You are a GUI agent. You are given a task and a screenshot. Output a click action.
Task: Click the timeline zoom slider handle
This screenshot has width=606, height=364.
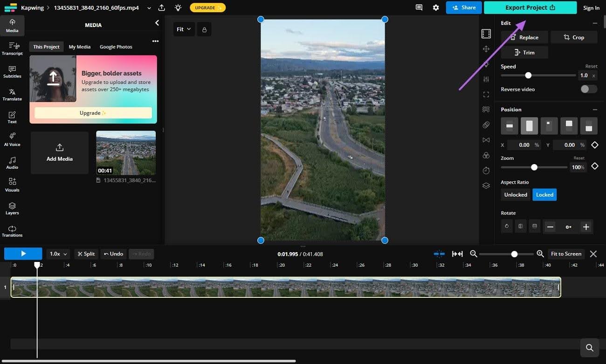coord(514,254)
